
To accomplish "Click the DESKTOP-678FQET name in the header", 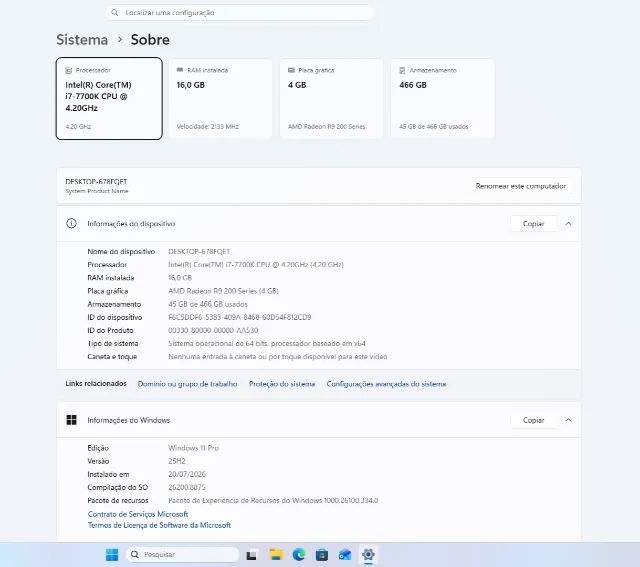I will click(96, 182).
